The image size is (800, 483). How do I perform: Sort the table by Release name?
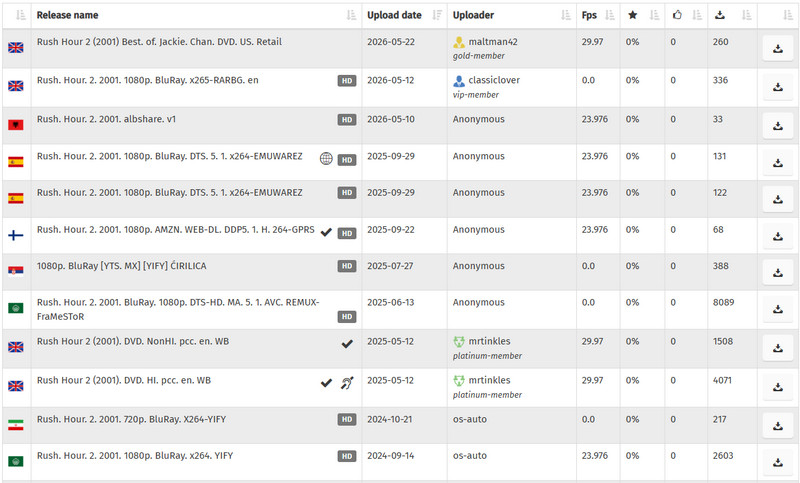click(x=351, y=15)
